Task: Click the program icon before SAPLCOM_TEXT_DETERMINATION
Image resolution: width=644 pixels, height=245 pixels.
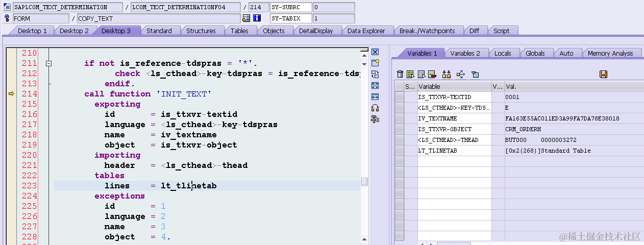Action: click(7, 7)
